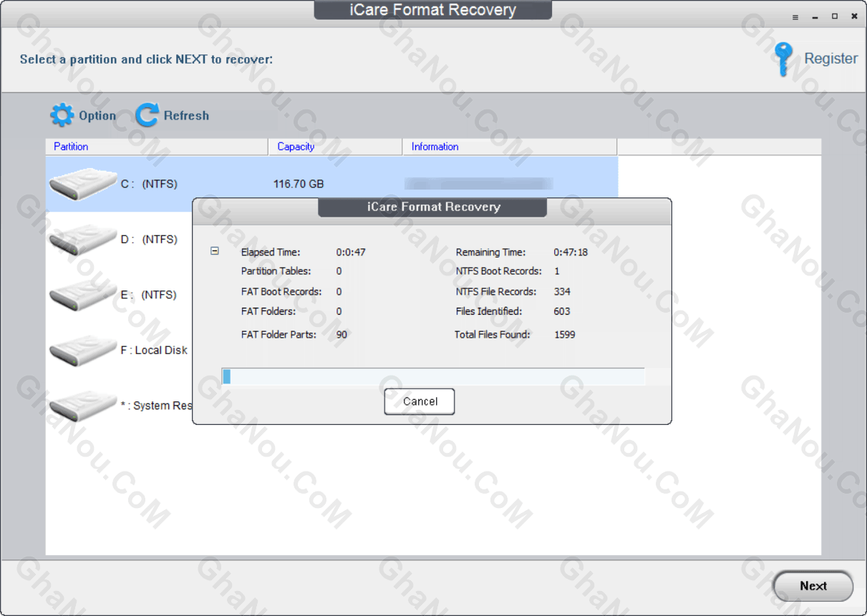Open the Register link
Viewport: 867px width, 616px height.
coord(830,59)
